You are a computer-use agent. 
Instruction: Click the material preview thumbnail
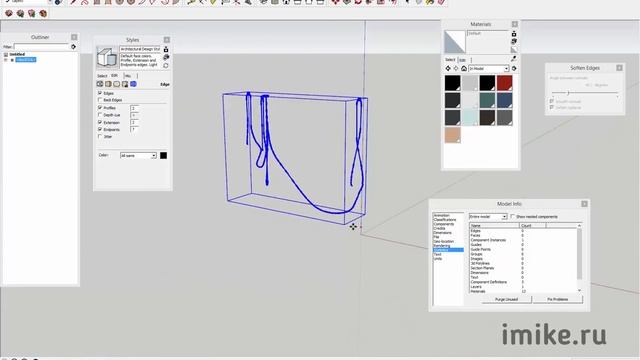coord(455,42)
